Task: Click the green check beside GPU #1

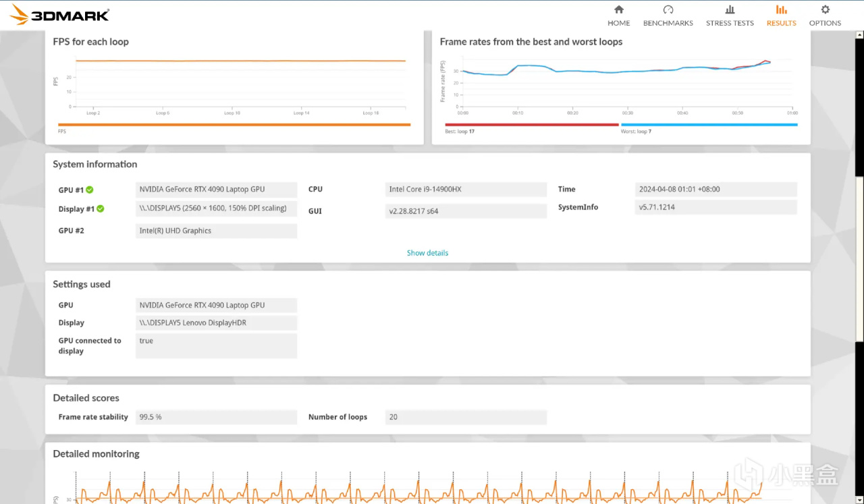Action: (90, 190)
